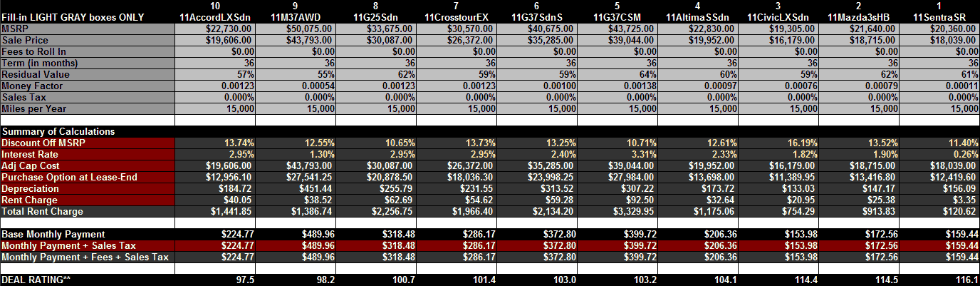980x286 pixels.
Task: Click the Discount Off MSRP row label
Action: pyautogui.click(x=88, y=143)
